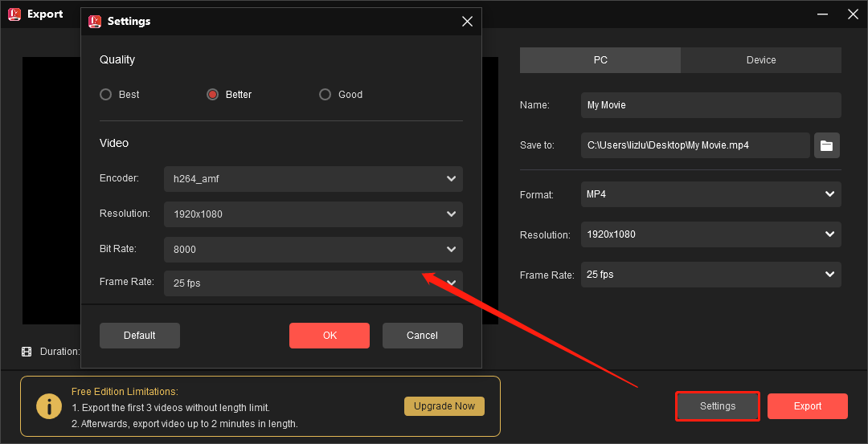
Task: Click the browse folder icon
Action: 826,145
